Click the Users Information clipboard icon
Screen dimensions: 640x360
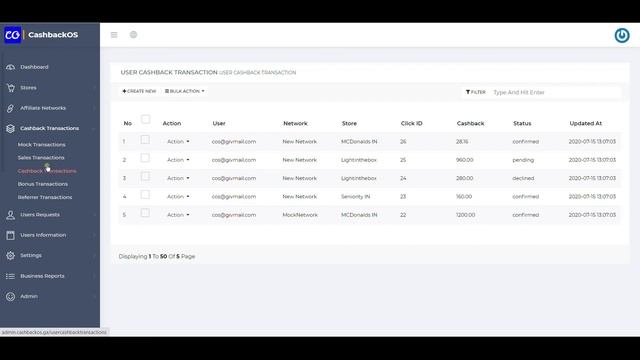click(11, 235)
